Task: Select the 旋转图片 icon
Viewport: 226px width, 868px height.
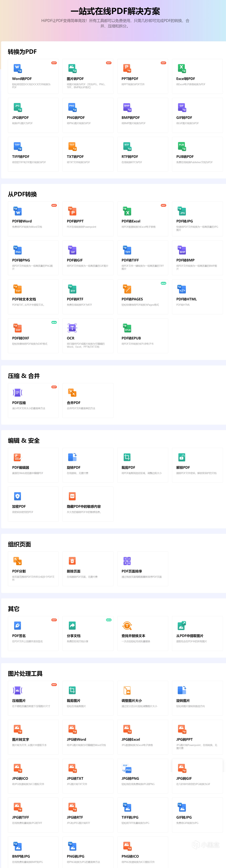Action: [x=182, y=690]
